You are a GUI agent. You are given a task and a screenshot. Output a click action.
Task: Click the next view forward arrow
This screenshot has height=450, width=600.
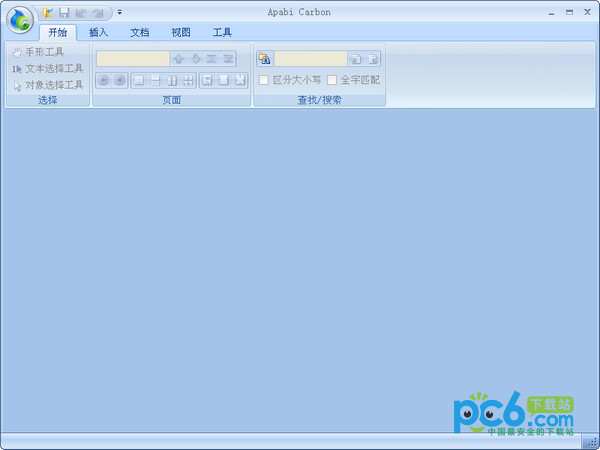[x=120, y=80]
